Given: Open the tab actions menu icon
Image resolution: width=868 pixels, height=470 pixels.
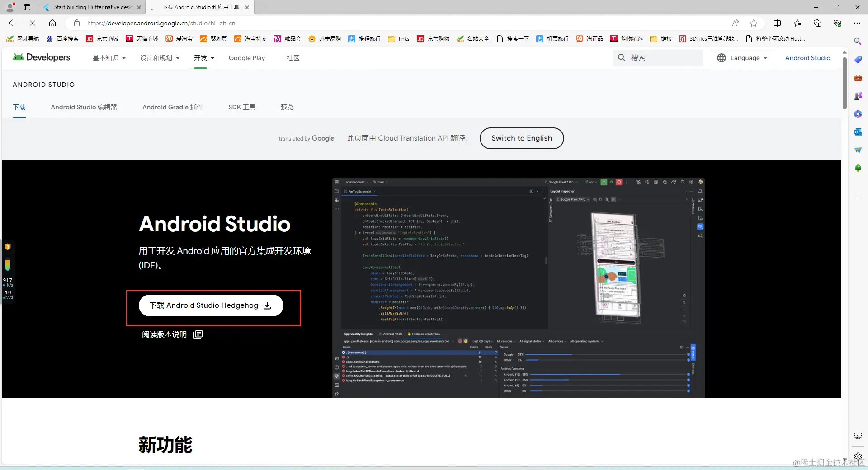Looking at the screenshot, I should tap(27, 7).
